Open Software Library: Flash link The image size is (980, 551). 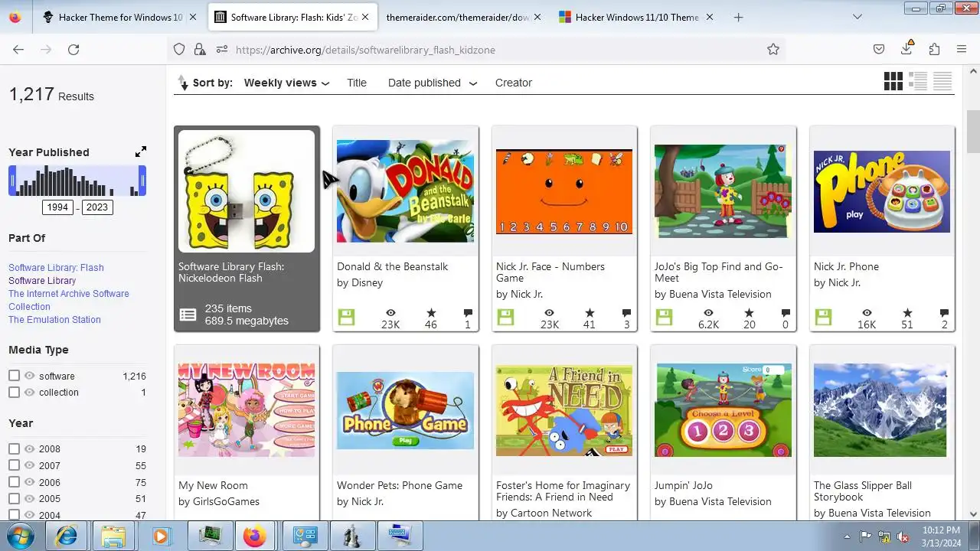click(56, 268)
